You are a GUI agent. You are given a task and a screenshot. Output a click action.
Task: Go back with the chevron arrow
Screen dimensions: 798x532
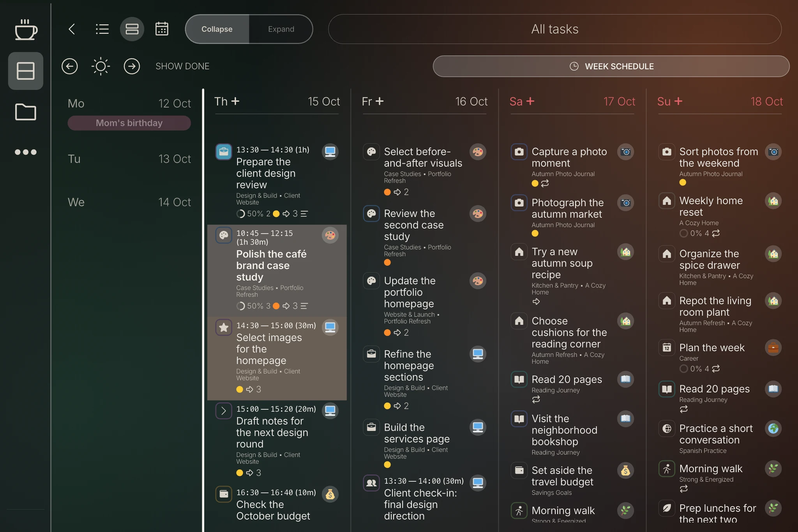click(72, 29)
